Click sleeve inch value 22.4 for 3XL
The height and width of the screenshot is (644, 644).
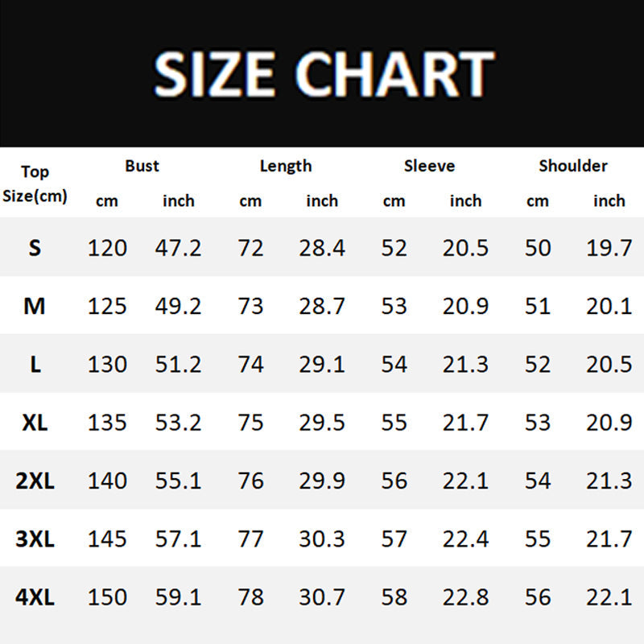[x=465, y=539]
